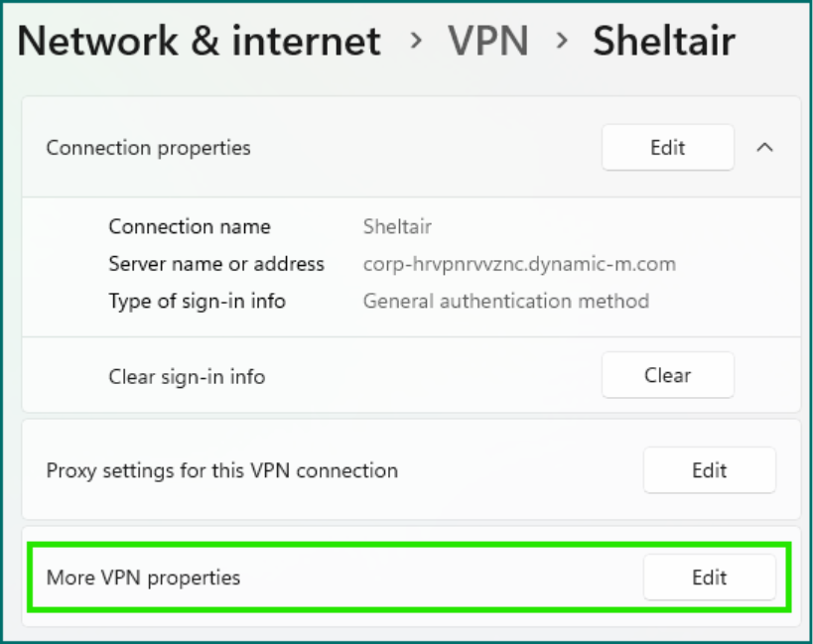Edit proxy settings for this VPN connection
The image size is (813, 644).
709,470
